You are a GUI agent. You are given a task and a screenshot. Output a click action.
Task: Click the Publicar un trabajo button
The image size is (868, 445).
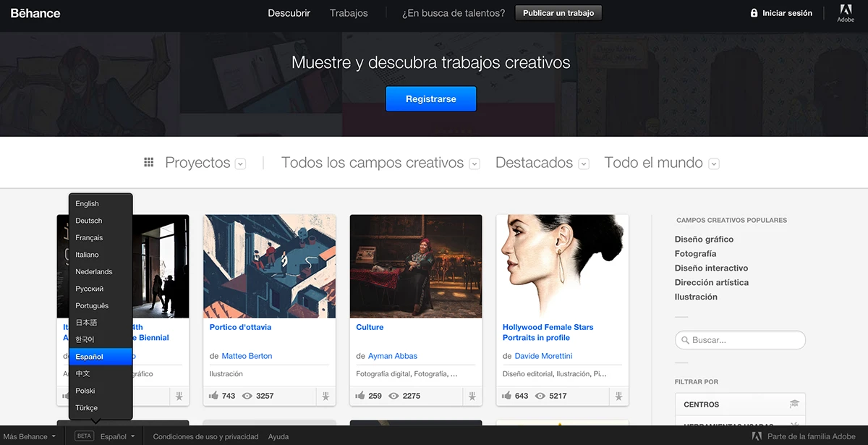(558, 13)
